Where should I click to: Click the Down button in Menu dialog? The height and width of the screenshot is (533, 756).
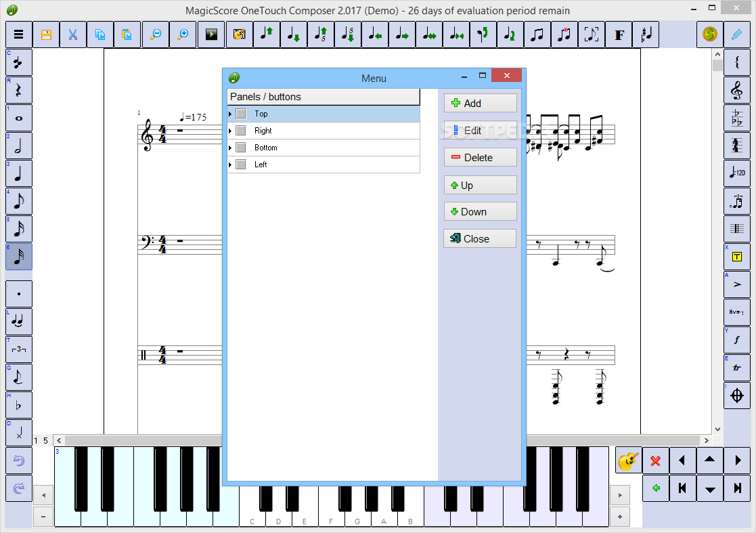coord(481,212)
